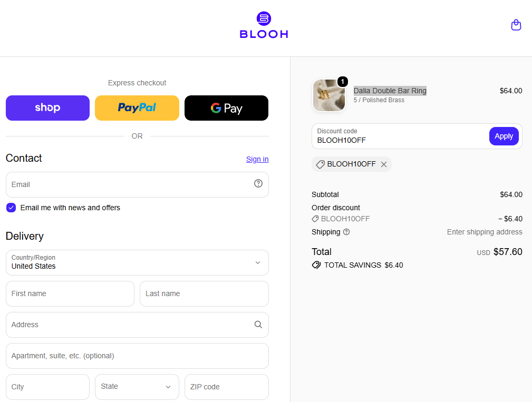
Task: Uncheck Email me with news and offers
Action: [x=11, y=208]
